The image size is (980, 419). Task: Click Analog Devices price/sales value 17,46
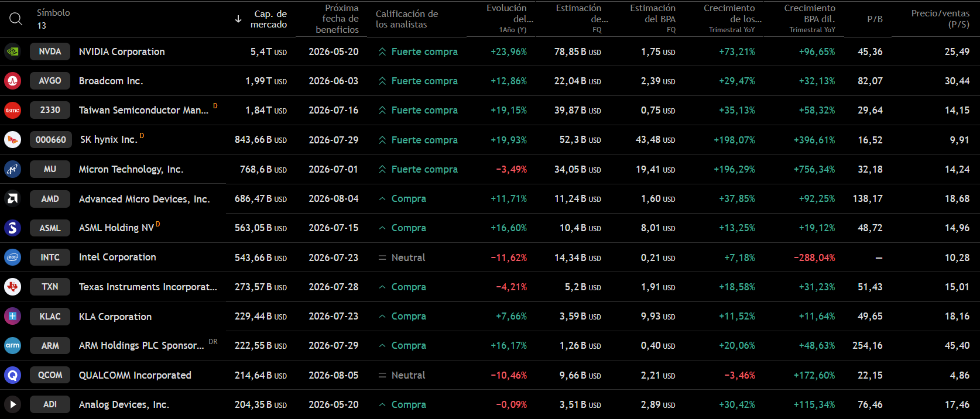[x=957, y=404]
